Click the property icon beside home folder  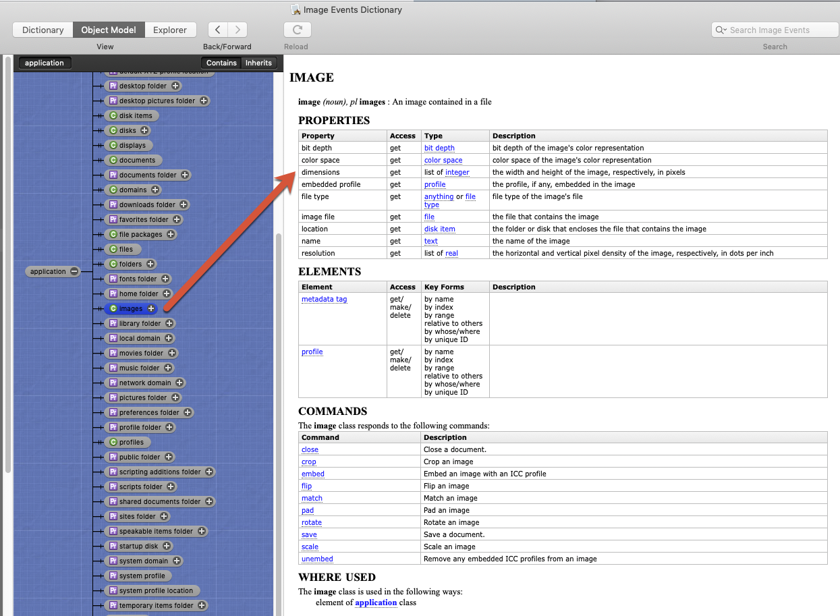click(113, 294)
